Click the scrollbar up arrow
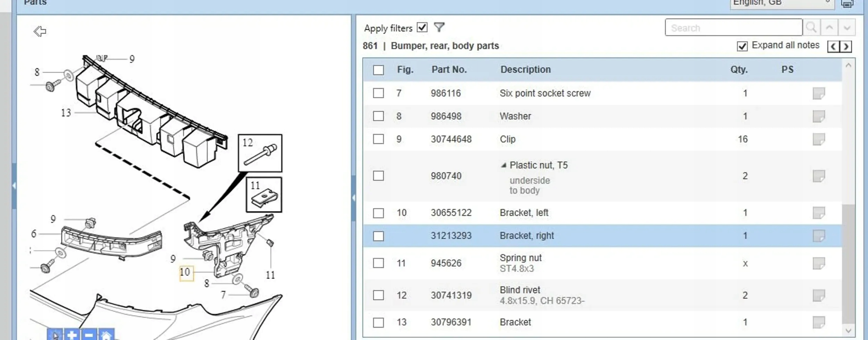This screenshot has width=868, height=340. pyautogui.click(x=848, y=65)
